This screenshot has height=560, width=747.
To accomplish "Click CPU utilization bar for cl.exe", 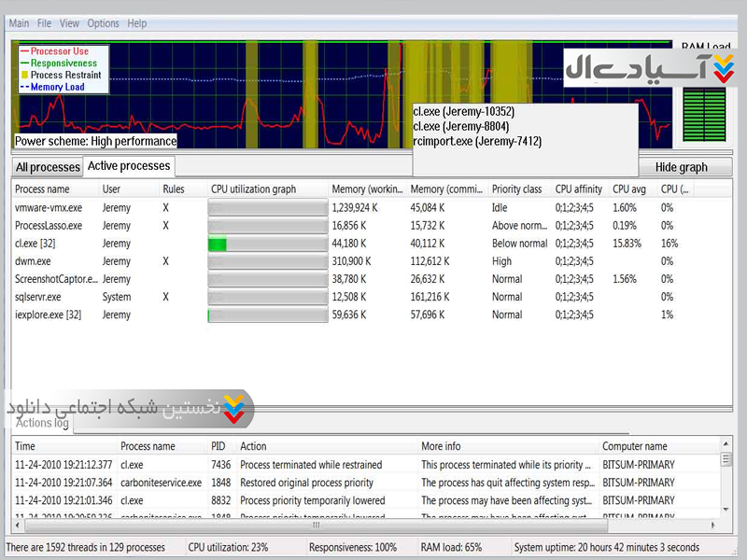I will coord(267,244).
